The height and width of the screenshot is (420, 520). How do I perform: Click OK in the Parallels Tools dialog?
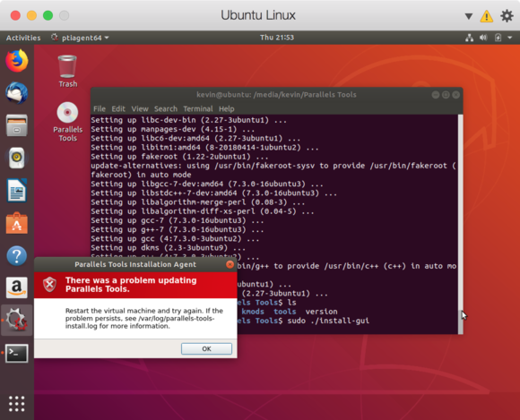pos(206,348)
